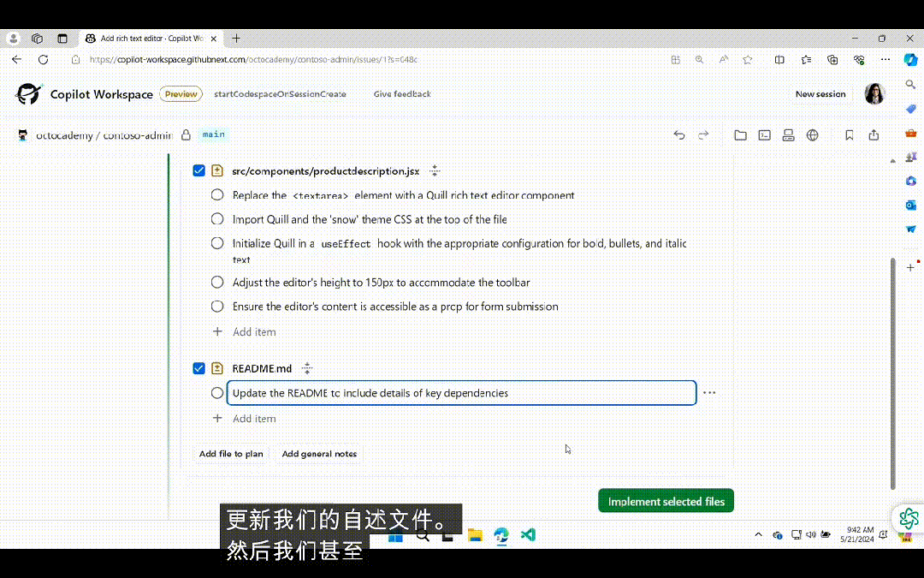The height and width of the screenshot is (578, 924).
Task: Select the radio for Initialize Quill in useEffect
Action: click(217, 243)
